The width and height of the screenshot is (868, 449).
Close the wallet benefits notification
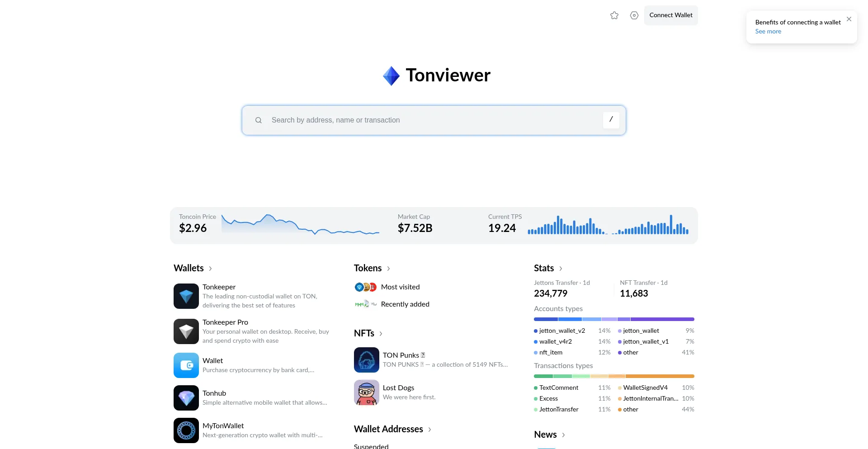[849, 19]
